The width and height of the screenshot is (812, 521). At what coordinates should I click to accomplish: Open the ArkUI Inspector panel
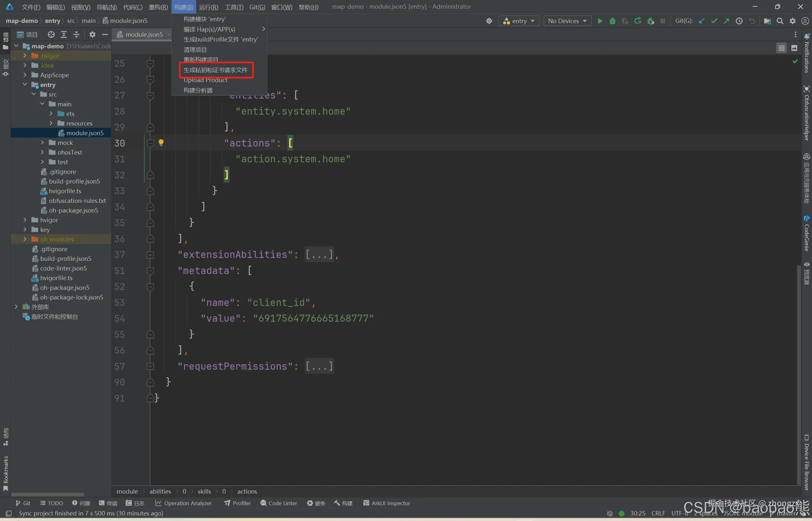[386, 503]
